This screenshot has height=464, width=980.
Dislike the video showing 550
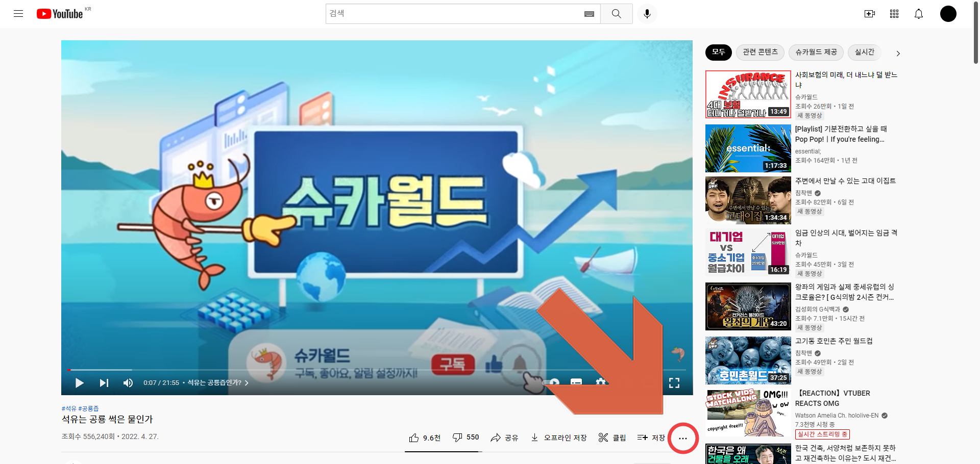coord(465,437)
